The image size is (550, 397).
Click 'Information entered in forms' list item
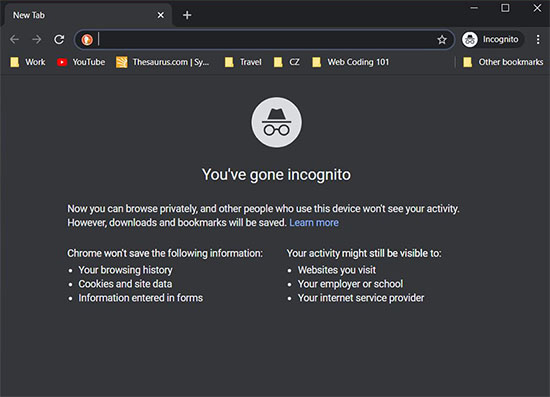[140, 298]
